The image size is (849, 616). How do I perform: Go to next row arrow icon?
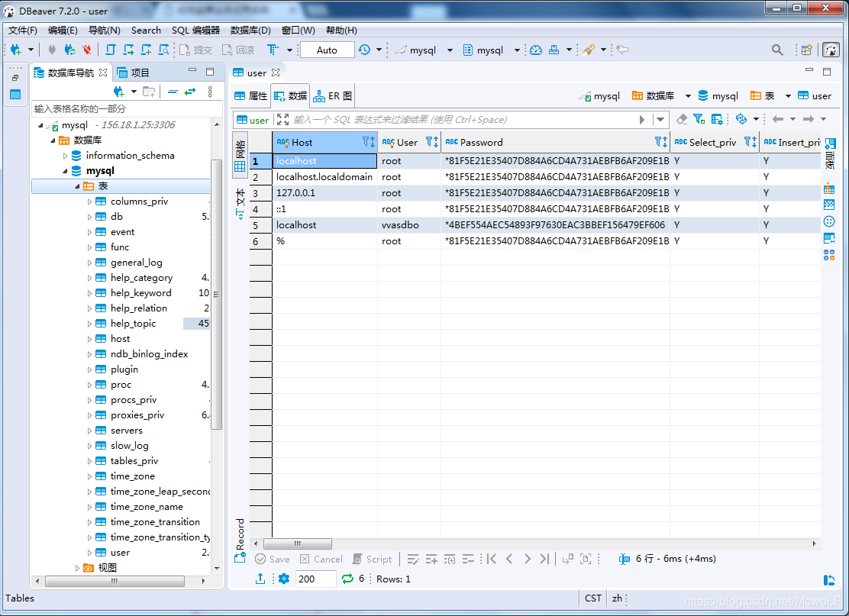(x=527, y=559)
